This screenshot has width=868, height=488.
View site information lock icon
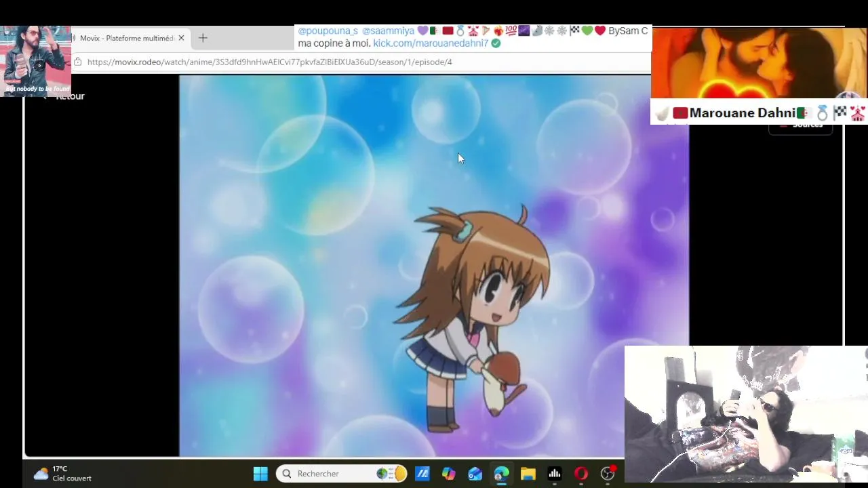coord(78,62)
